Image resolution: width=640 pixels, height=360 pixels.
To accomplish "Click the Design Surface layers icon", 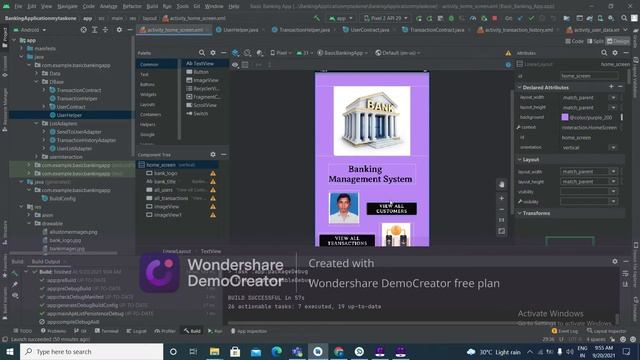I will (x=236, y=53).
